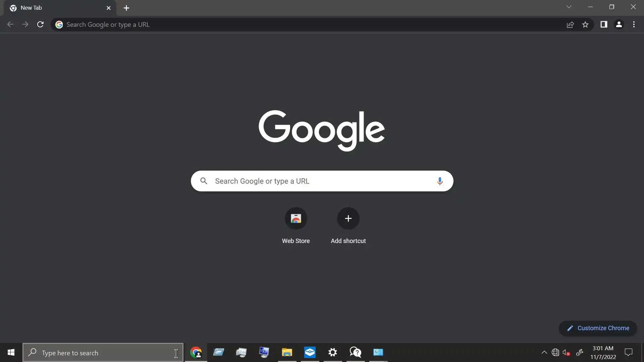
Task: Open the Windows Start menu
Action: (11, 353)
